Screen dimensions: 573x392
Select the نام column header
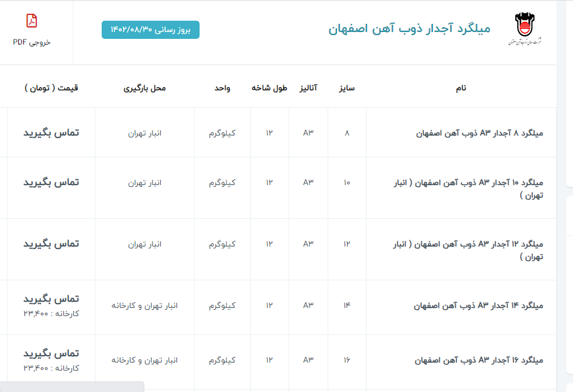(x=461, y=88)
